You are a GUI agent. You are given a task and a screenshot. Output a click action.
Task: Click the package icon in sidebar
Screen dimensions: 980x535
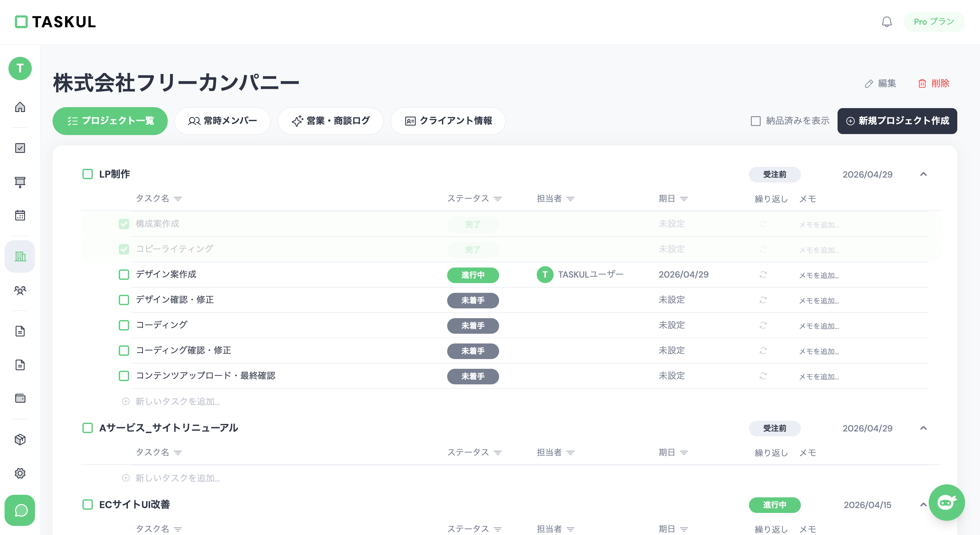point(20,440)
